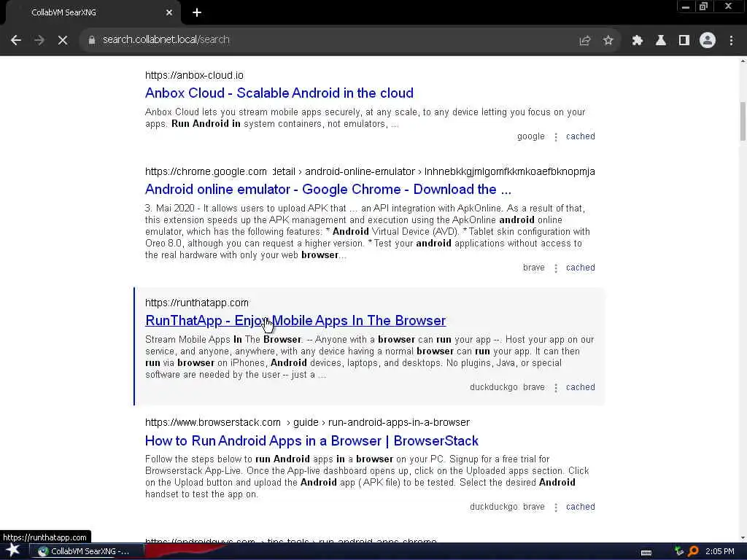
Task: Click the scrollbar up arrow
Action: click(743, 61)
